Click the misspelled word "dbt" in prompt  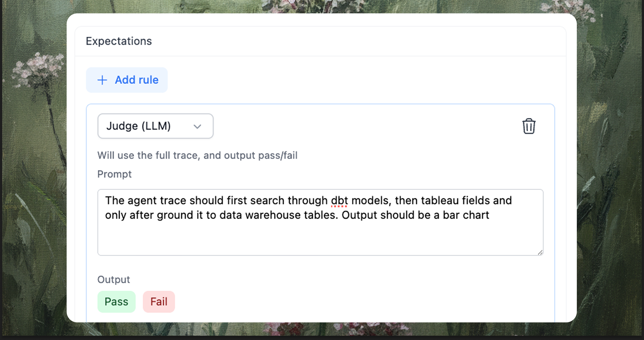[x=339, y=201]
